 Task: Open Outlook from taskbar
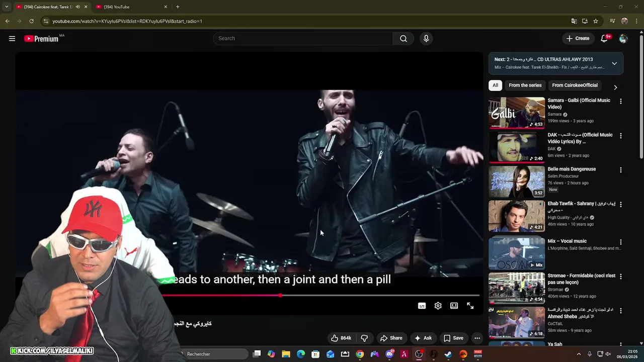click(330, 354)
